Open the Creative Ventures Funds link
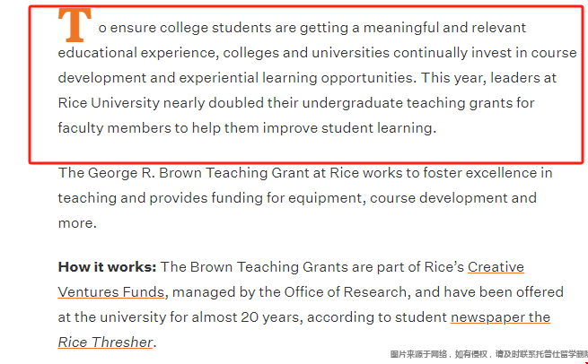Screen dimensions: 588x364 pos(111,291)
